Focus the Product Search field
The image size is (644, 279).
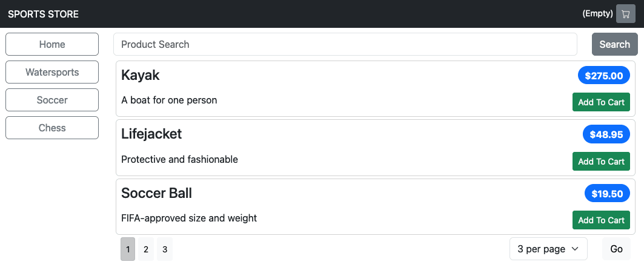pyautogui.click(x=345, y=44)
